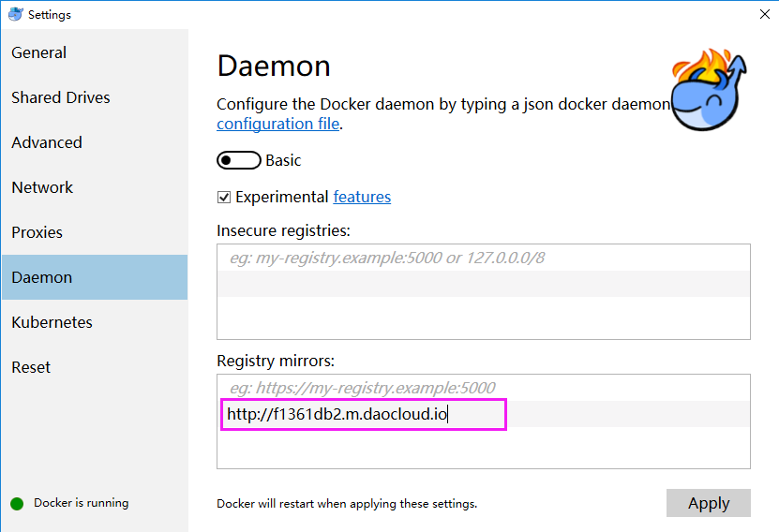Image resolution: width=779 pixels, height=532 pixels.
Task: Uncheck the Experimental checkbox
Action: pos(224,197)
